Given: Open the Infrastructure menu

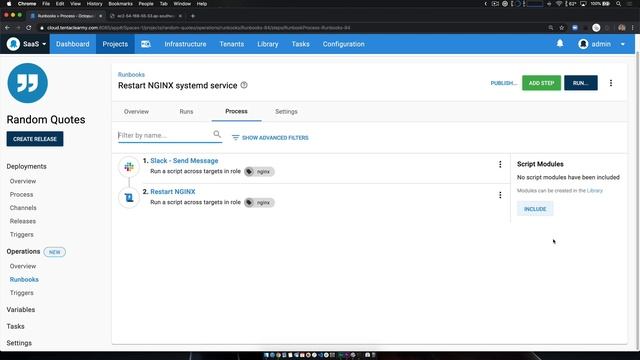Looking at the screenshot, I should 185,44.
